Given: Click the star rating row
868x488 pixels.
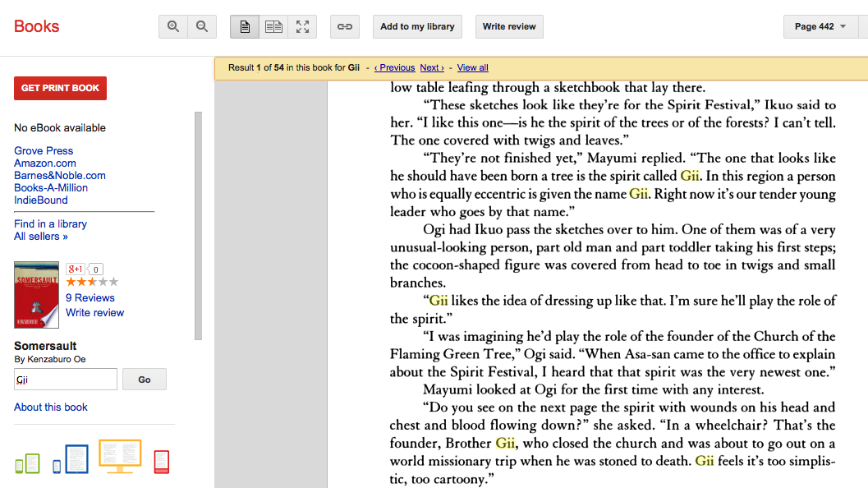Looking at the screenshot, I should click(x=93, y=282).
